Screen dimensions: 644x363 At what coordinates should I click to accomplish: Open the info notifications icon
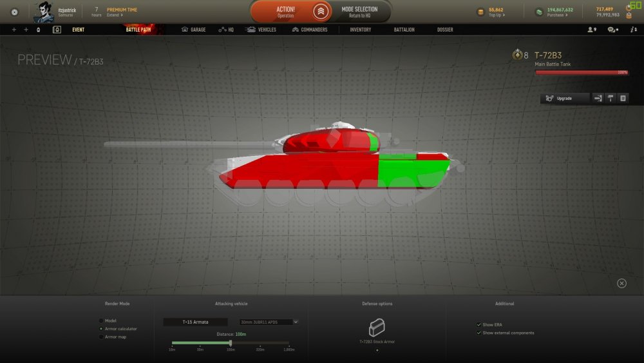tap(634, 30)
